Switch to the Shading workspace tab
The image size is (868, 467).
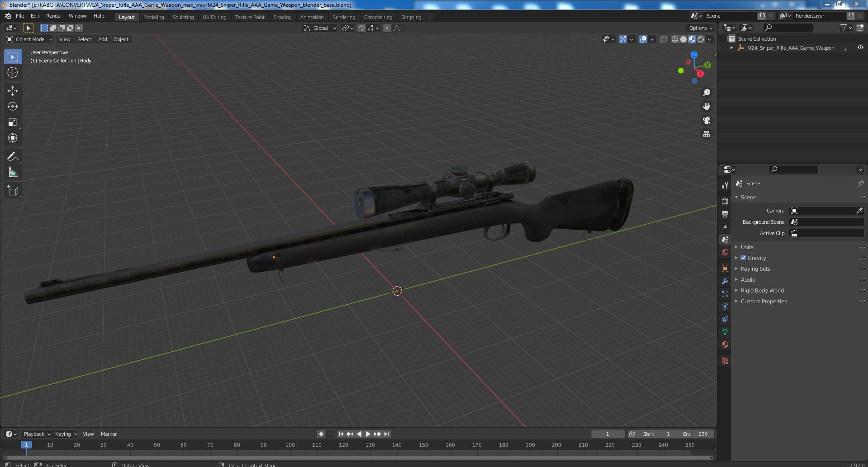point(282,17)
